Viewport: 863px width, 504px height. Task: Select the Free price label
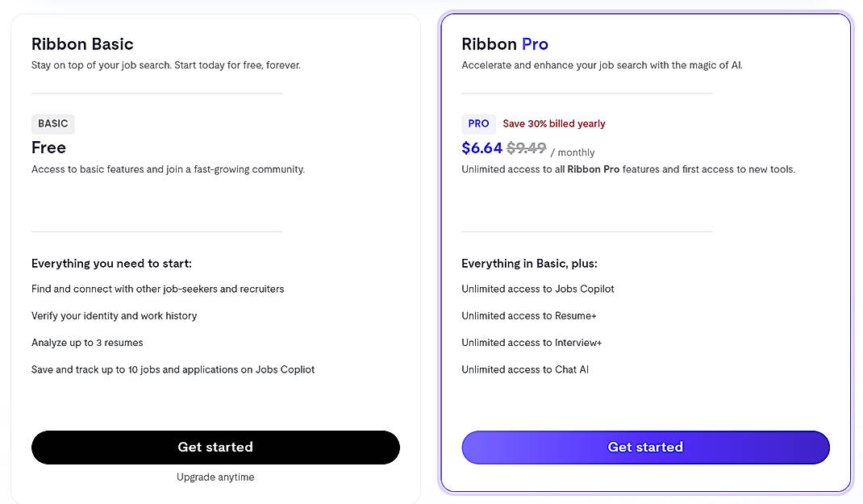(x=48, y=148)
